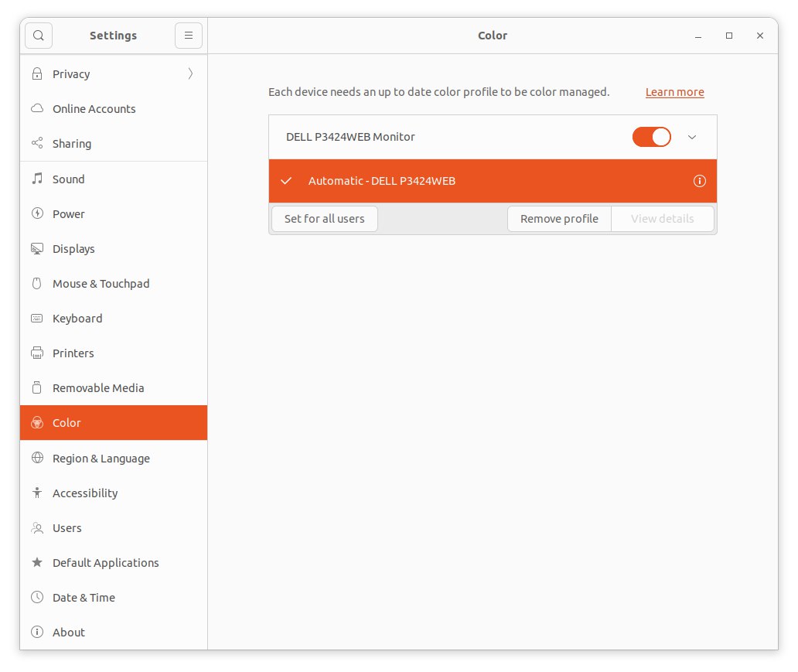Maximize the Settings window
The image size is (798, 672).
728,36
